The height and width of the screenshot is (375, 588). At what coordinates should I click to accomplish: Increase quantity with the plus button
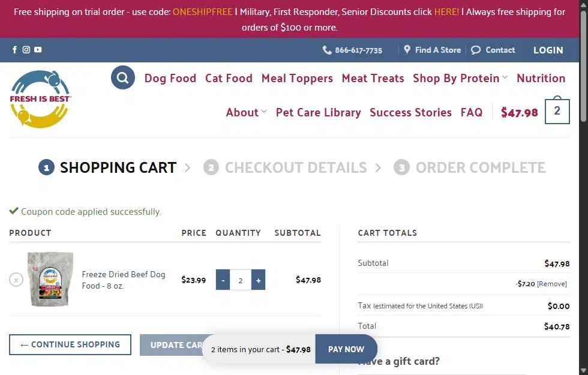tap(259, 280)
